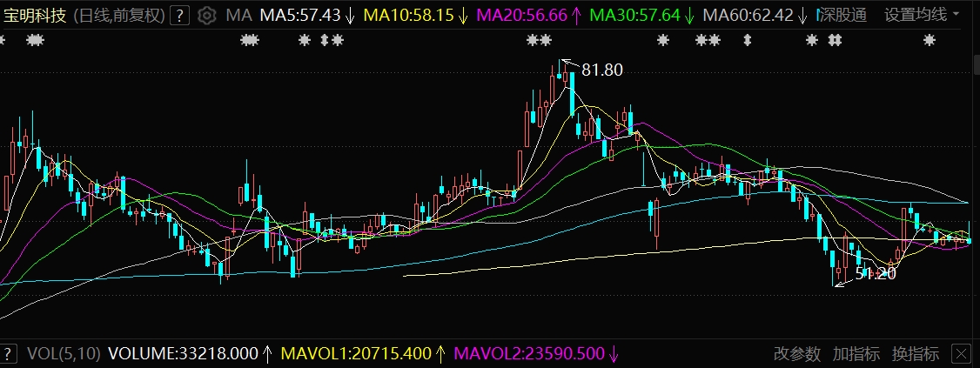This screenshot has width=980, height=368.
Task: Click the question mark help icon
Action: pyautogui.click(x=179, y=15)
